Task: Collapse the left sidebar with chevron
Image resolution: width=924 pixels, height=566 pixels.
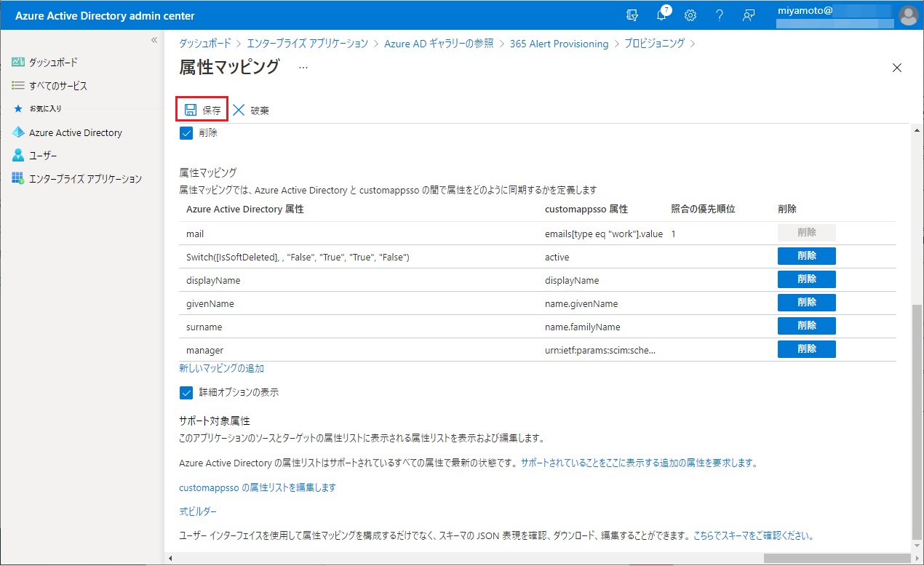Action: coord(154,40)
